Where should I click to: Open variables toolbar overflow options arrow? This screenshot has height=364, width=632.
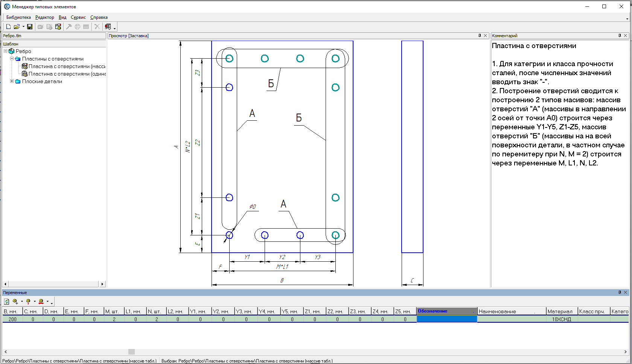[52, 303]
